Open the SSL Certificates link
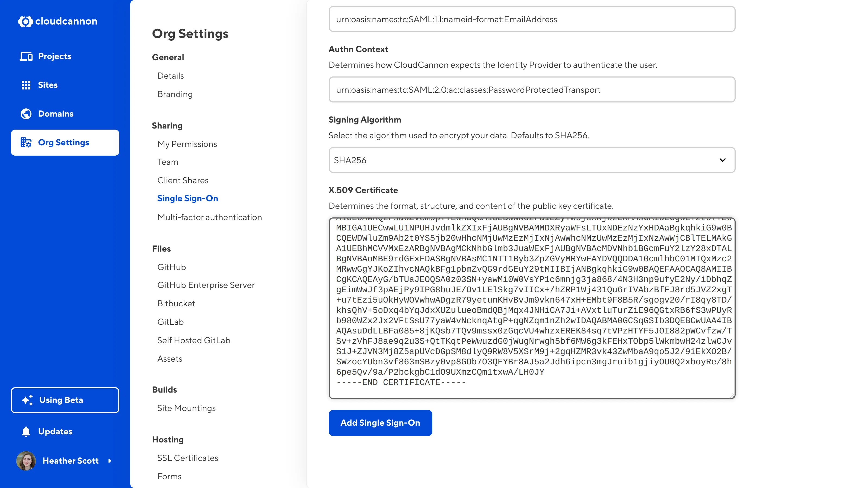Image resolution: width=868 pixels, height=488 pixels. (x=188, y=458)
